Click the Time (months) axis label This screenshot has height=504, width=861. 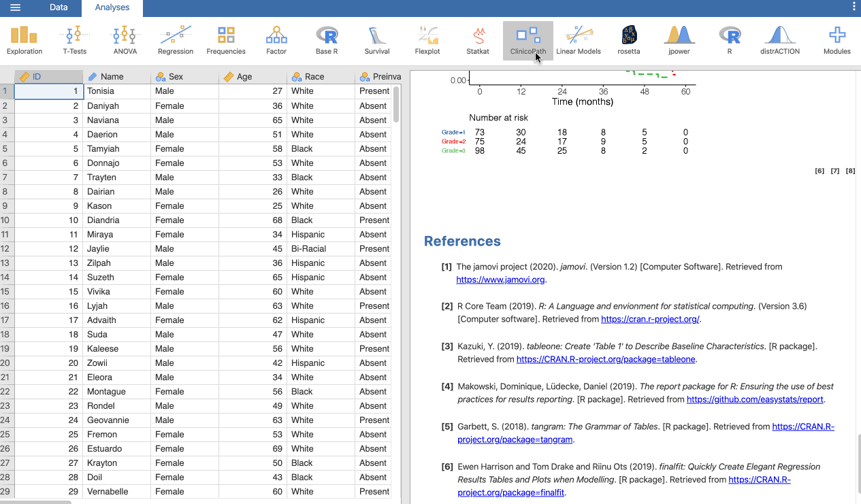pyautogui.click(x=582, y=102)
